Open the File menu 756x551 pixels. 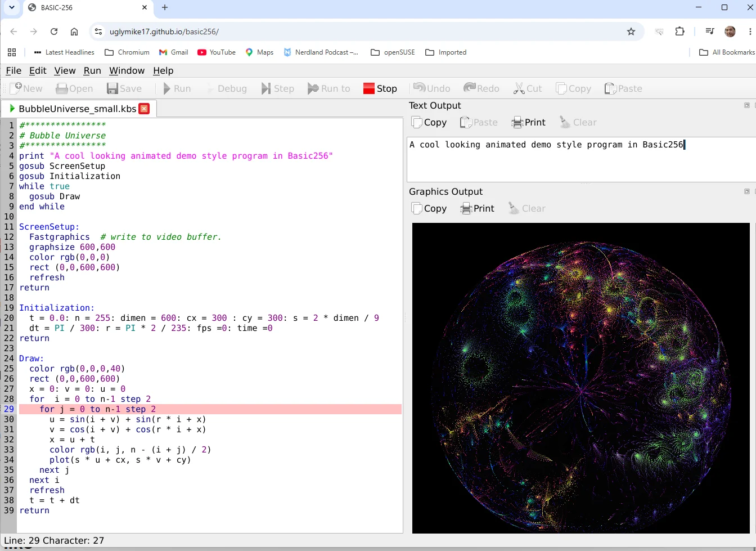coord(13,70)
